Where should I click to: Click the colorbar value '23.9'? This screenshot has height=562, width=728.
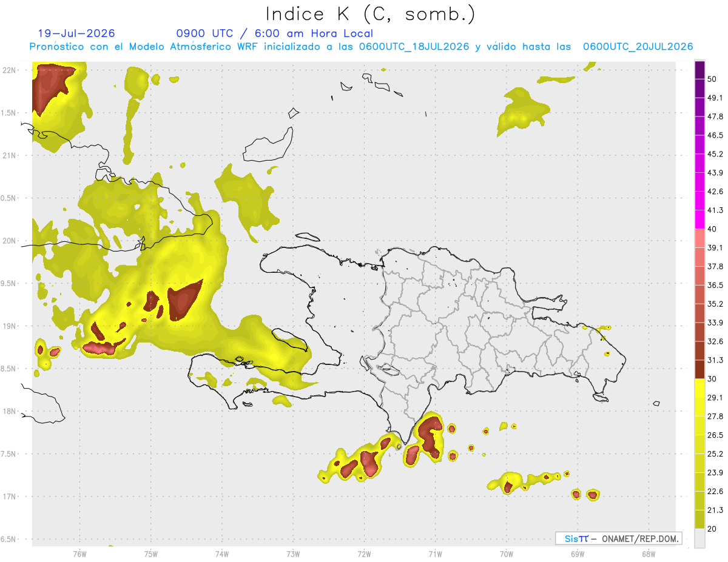point(716,473)
